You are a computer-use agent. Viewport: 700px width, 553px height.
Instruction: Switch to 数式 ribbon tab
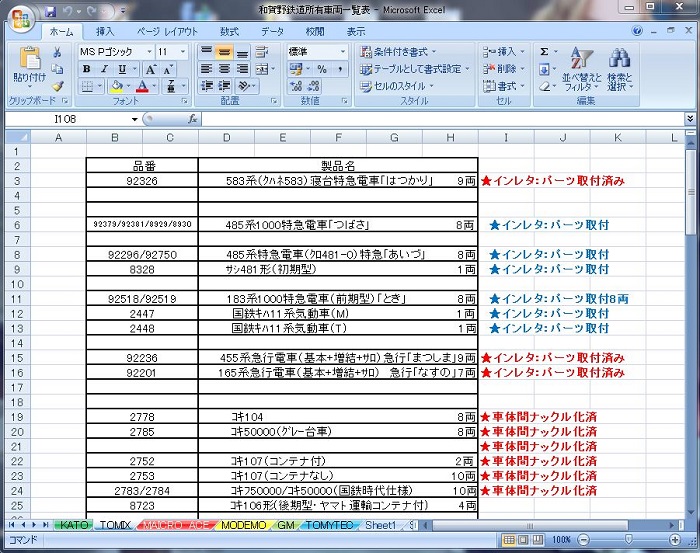tap(229, 32)
